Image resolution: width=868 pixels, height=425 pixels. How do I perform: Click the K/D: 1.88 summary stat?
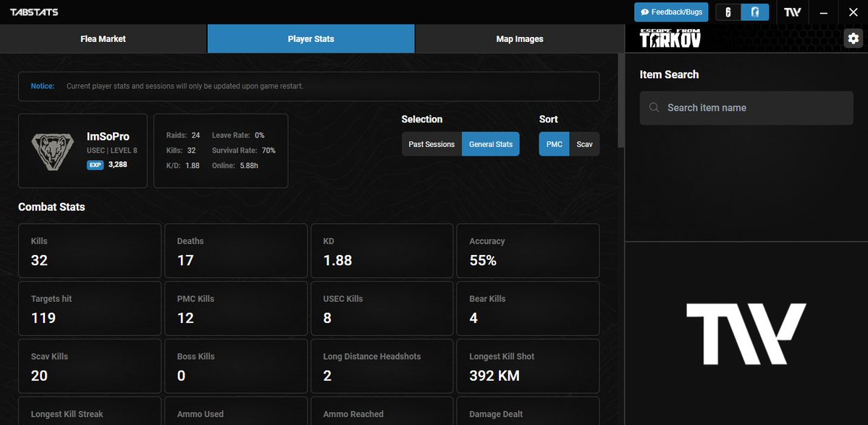click(x=182, y=166)
